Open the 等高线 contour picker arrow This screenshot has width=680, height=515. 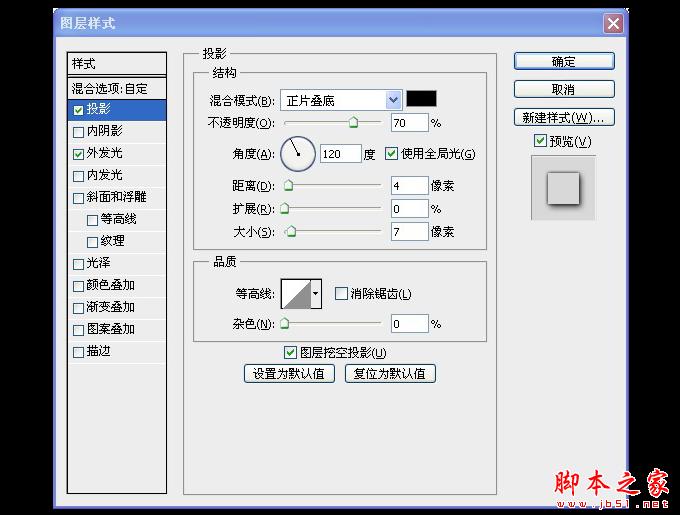316,293
